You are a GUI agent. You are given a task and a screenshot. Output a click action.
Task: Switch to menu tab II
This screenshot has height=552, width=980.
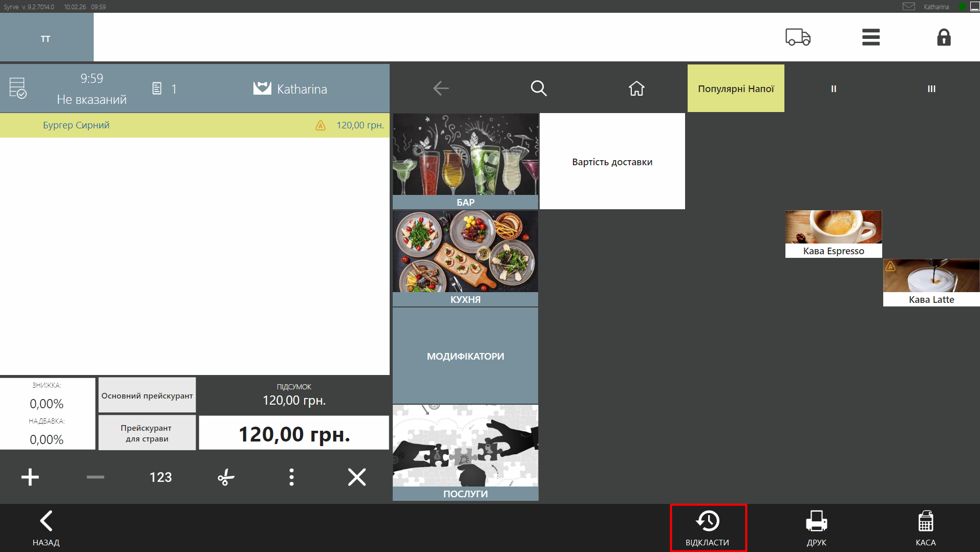(x=833, y=89)
